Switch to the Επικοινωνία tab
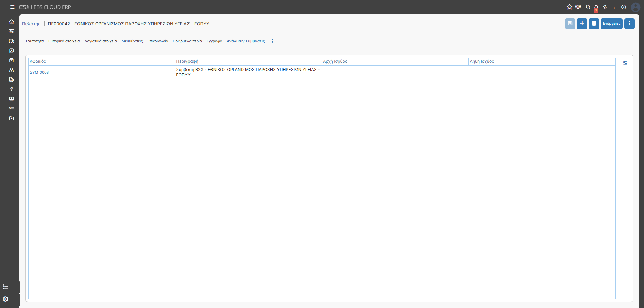644x308 pixels. [x=158, y=41]
